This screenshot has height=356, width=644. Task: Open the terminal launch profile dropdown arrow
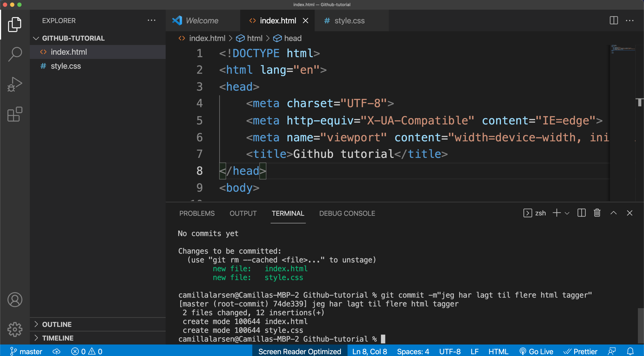click(x=567, y=213)
